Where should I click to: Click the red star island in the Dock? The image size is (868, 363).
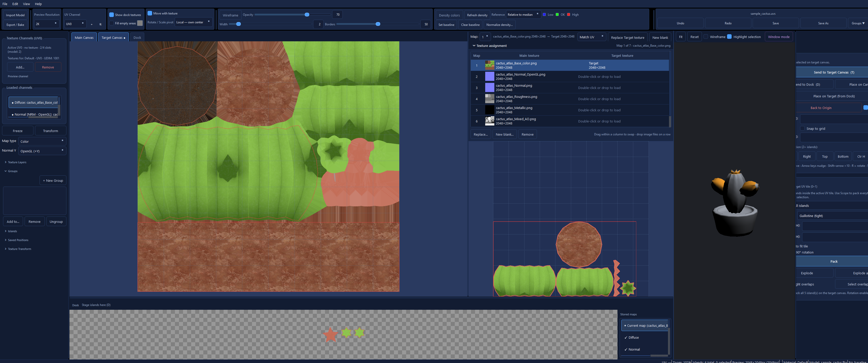[331, 334]
